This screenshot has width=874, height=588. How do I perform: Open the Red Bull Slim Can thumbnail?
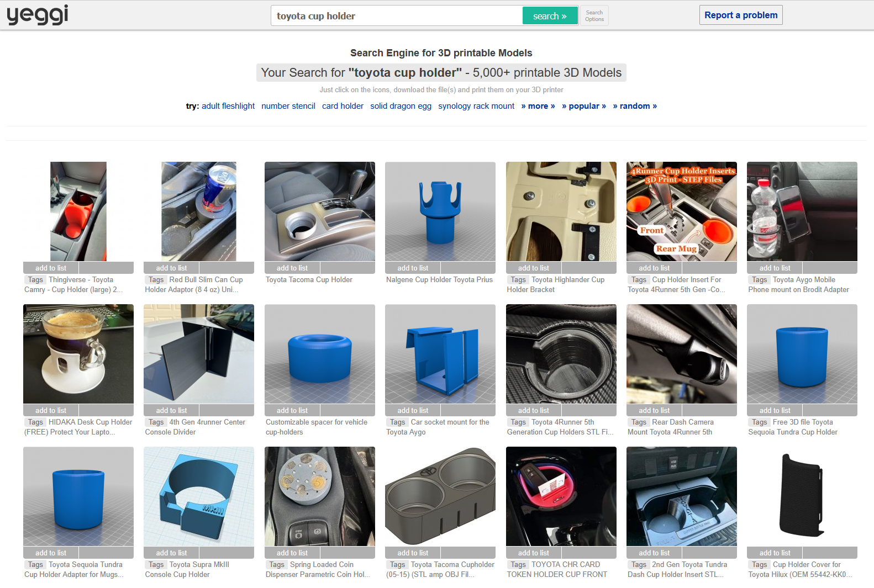point(199,211)
